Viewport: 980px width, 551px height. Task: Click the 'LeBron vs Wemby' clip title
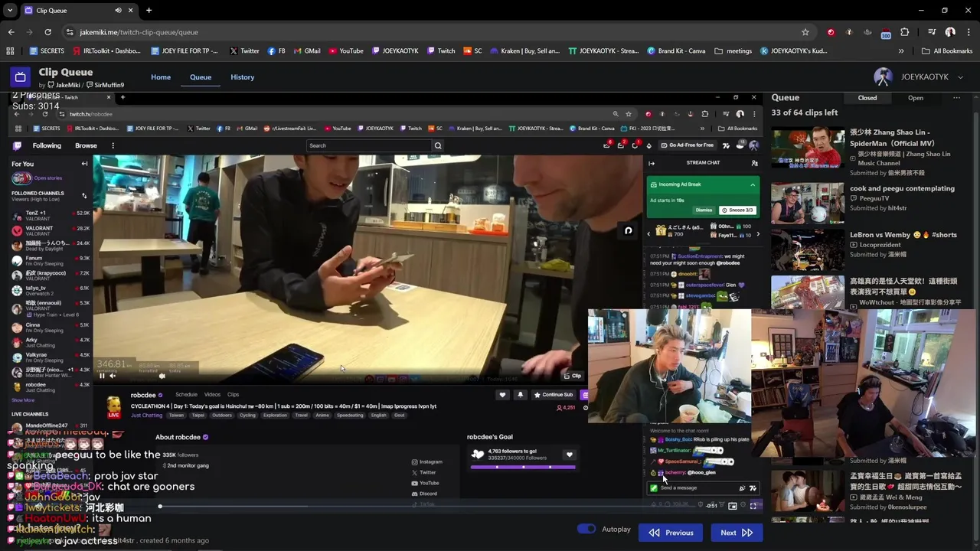(903, 235)
